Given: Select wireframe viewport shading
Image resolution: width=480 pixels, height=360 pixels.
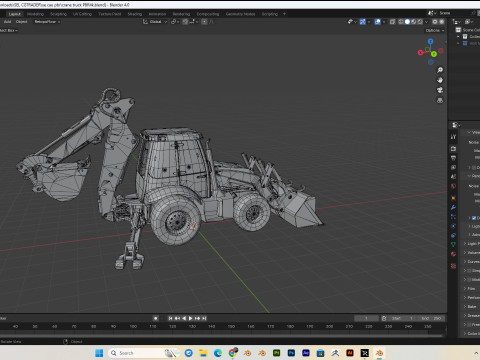Looking at the screenshot, I should pos(401,22).
